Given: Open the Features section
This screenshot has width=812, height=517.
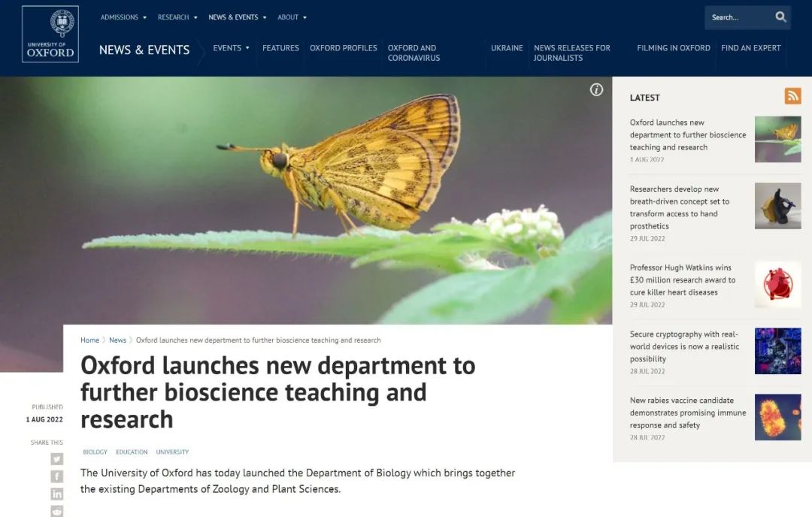Looking at the screenshot, I should click(280, 48).
